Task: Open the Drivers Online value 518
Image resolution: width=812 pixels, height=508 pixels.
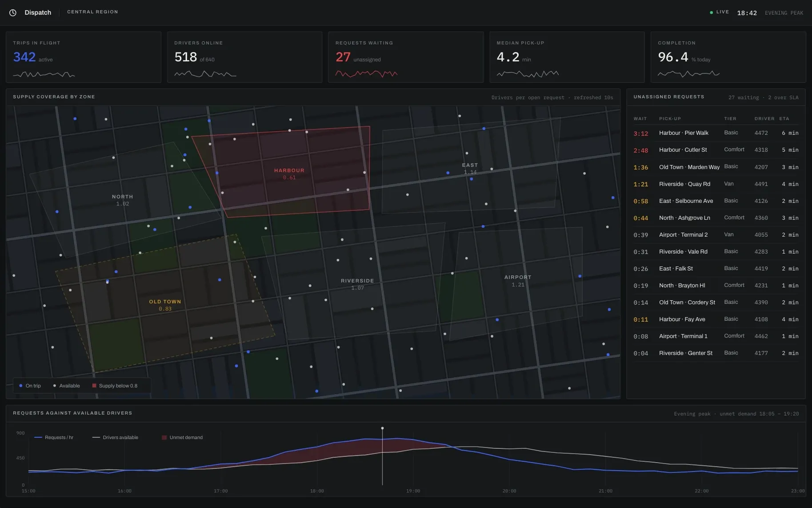Action: (186, 57)
